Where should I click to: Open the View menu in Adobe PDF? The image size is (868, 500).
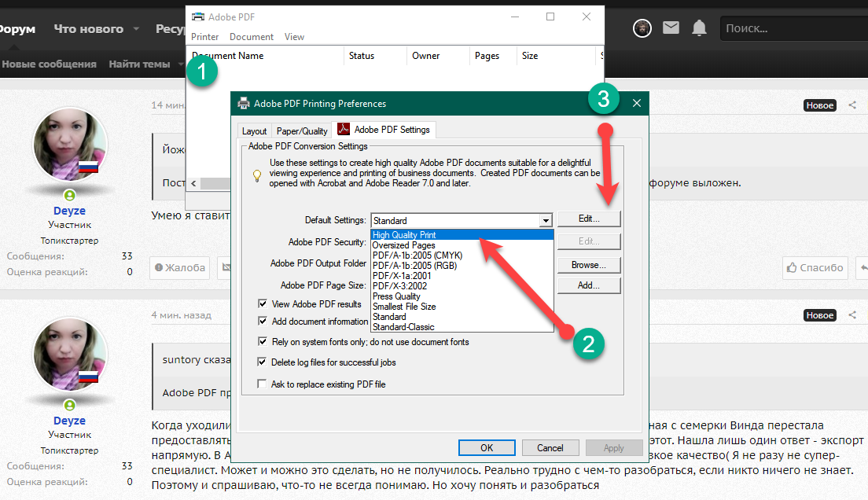295,36
